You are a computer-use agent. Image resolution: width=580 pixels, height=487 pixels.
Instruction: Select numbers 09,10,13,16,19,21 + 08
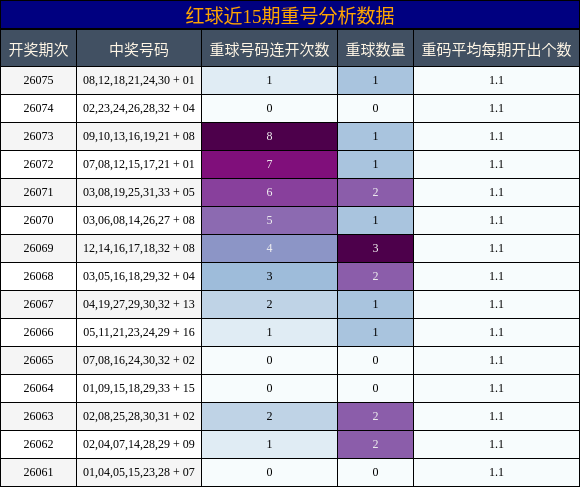[139, 136]
